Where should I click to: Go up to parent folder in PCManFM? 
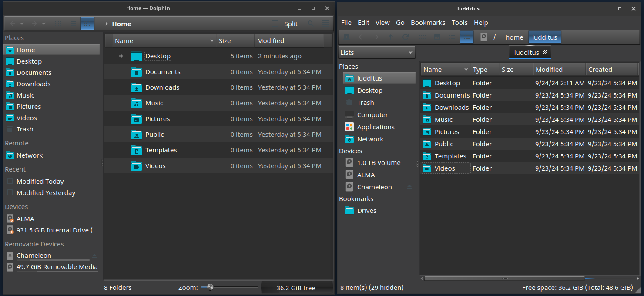click(391, 37)
